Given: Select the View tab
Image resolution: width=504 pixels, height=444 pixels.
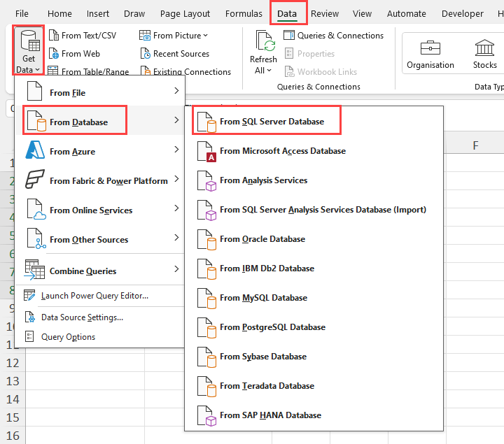Looking at the screenshot, I should click(362, 13).
